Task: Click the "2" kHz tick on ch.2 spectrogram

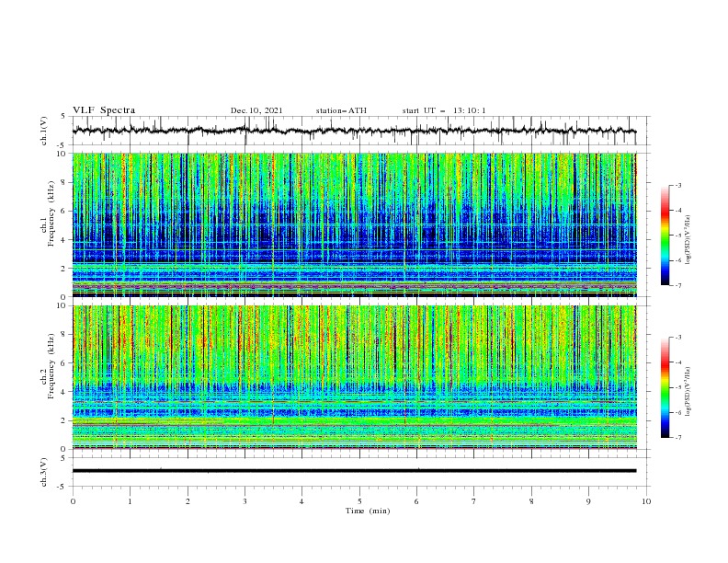Action: pyautogui.click(x=64, y=420)
